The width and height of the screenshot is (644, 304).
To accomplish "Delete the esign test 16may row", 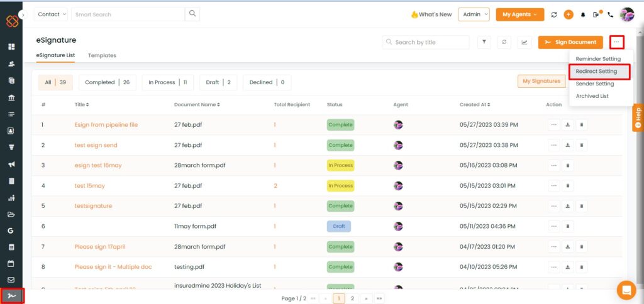I will [568, 165].
